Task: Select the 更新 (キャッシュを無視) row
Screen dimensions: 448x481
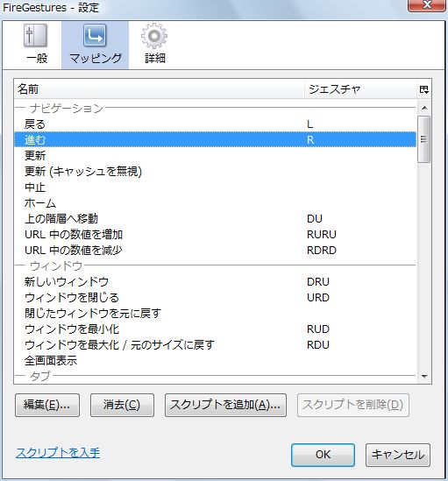Action: pyautogui.click(x=215, y=172)
